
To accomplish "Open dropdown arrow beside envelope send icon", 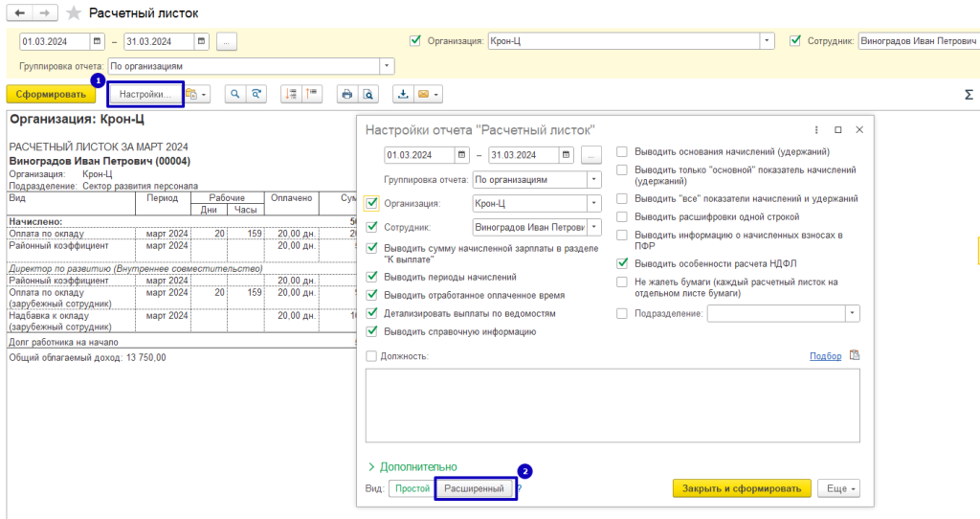I will click(435, 95).
